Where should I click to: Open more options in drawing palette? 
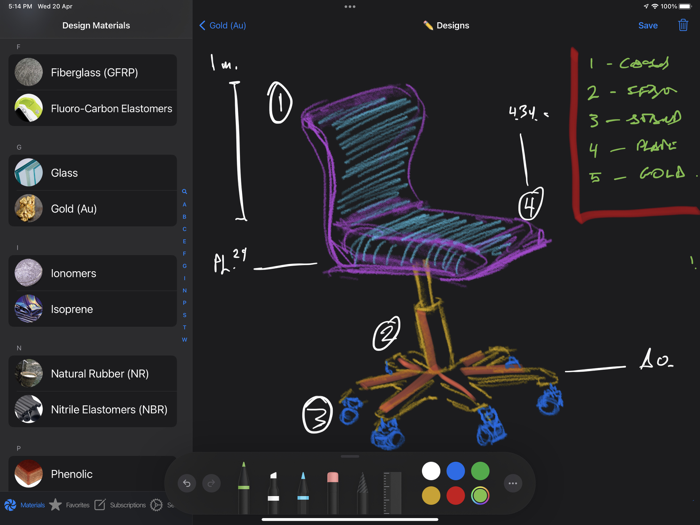512,483
